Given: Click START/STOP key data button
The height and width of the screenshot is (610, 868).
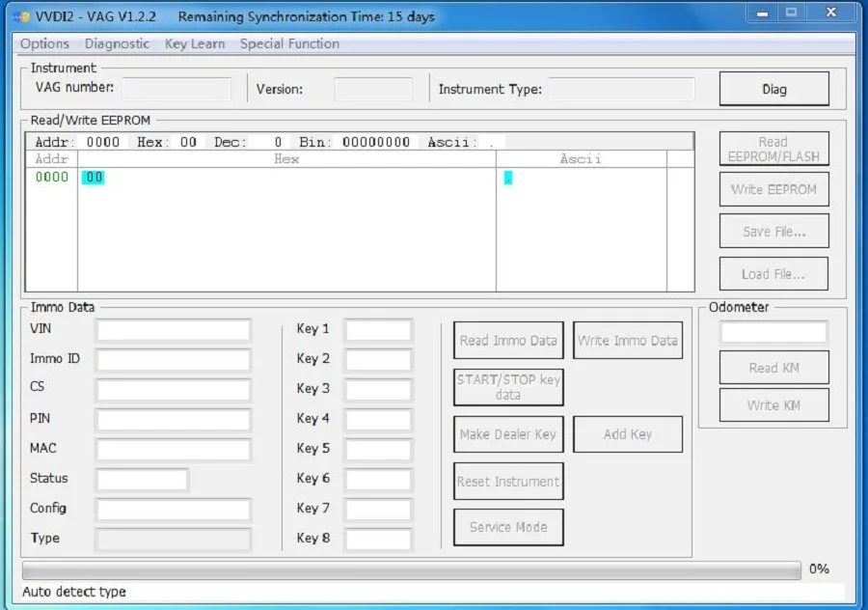Looking at the screenshot, I should coord(508,387).
